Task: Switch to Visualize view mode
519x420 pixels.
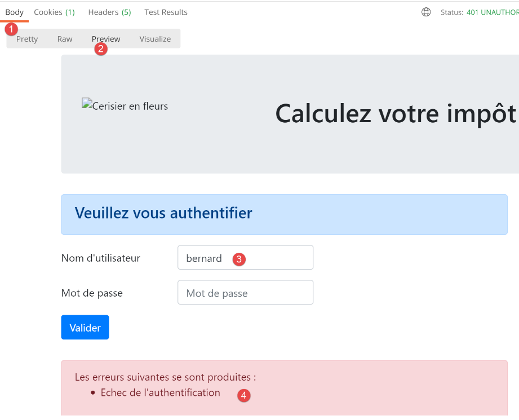Action: point(155,39)
